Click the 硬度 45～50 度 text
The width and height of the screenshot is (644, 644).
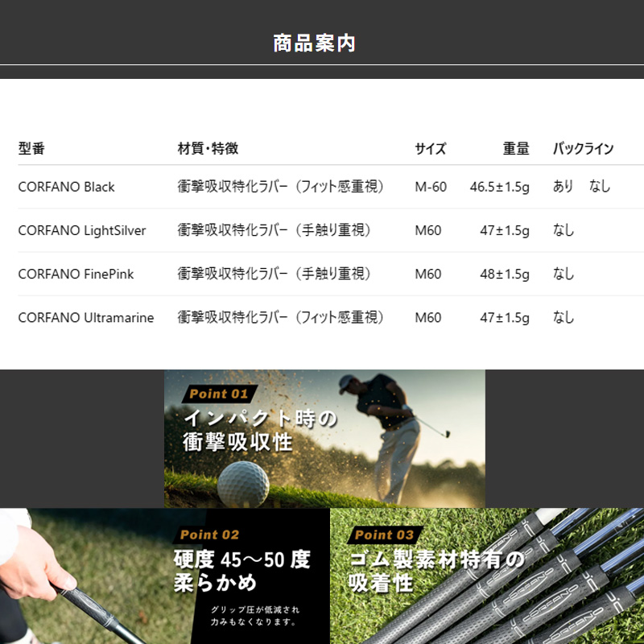pyautogui.click(x=242, y=559)
